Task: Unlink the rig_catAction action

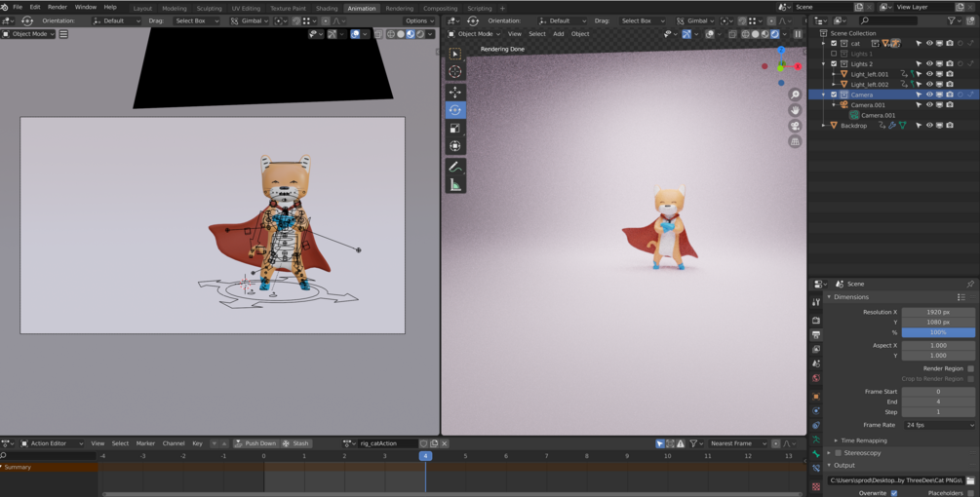Action: [x=445, y=443]
